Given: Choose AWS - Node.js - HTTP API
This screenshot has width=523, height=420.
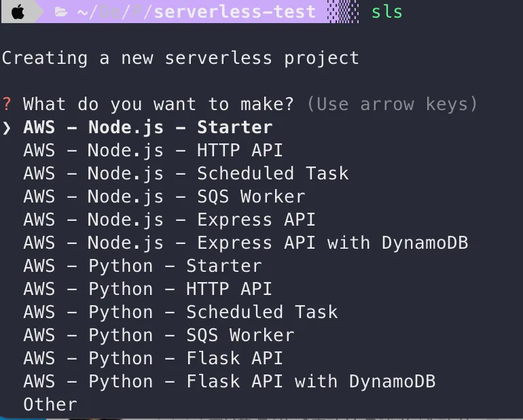Looking at the screenshot, I should (153, 150).
